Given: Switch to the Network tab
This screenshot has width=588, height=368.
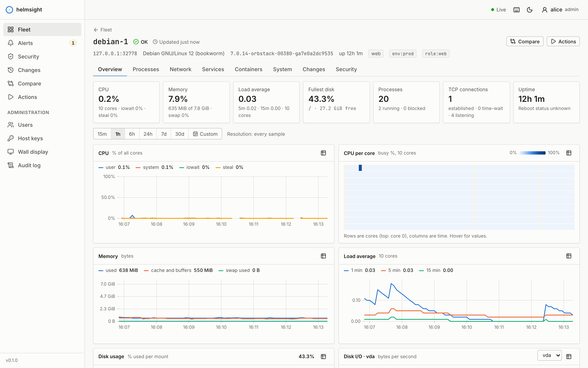Looking at the screenshot, I should (x=180, y=69).
